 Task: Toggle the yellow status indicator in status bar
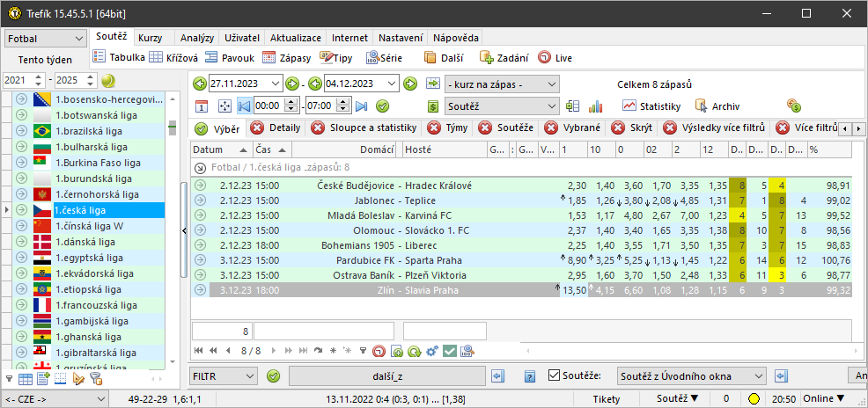point(754,398)
